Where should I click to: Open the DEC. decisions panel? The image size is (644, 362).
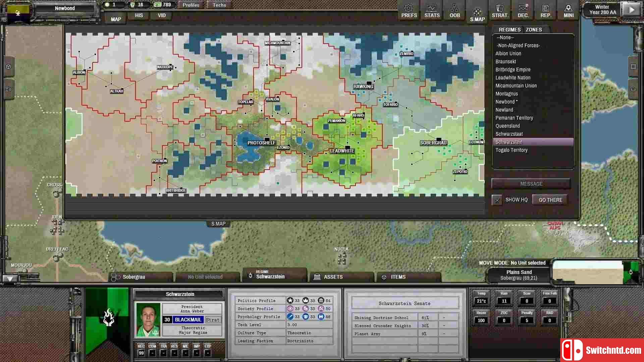tap(523, 11)
